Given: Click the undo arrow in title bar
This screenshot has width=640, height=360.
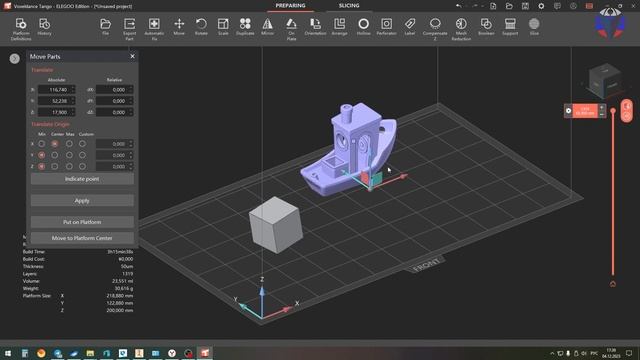Looking at the screenshot, I should [458, 6].
